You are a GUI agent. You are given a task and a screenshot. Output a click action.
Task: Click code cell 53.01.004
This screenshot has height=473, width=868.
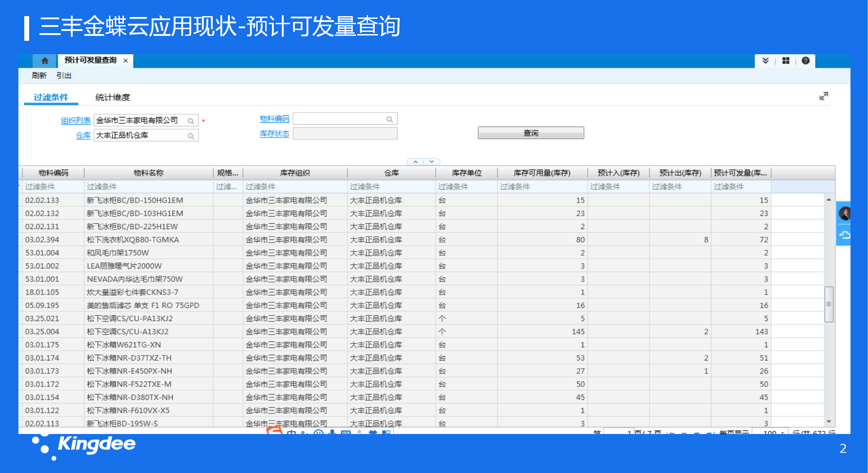pos(53,253)
